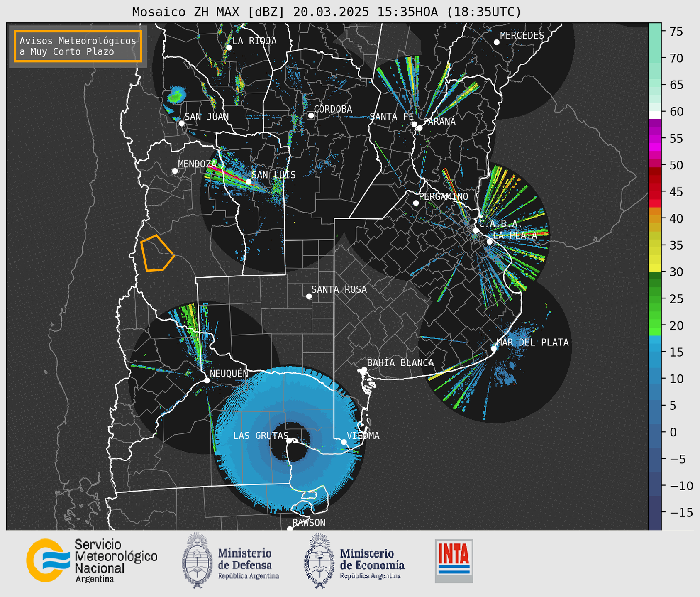700x597 pixels.
Task: Select the C.A.B.A. city dot
Action: coord(476,230)
